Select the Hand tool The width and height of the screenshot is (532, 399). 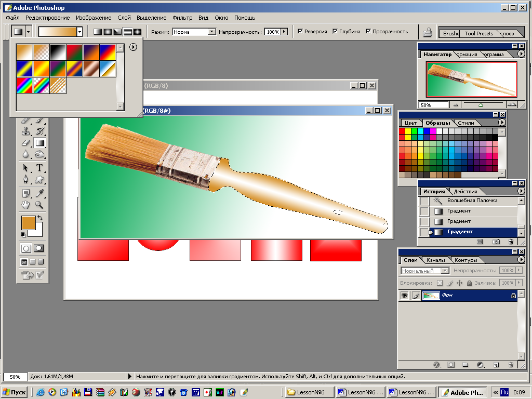[26, 205]
